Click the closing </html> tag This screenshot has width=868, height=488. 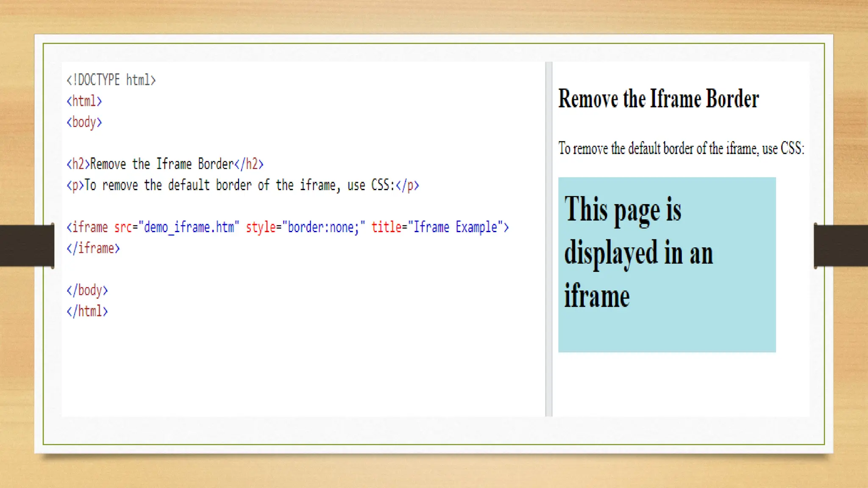(x=87, y=311)
